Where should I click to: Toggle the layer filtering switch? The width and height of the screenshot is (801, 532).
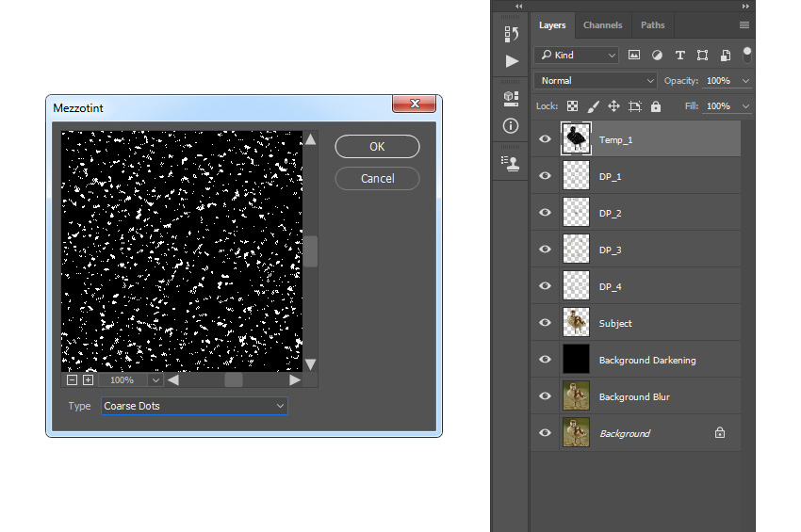(x=747, y=55)
